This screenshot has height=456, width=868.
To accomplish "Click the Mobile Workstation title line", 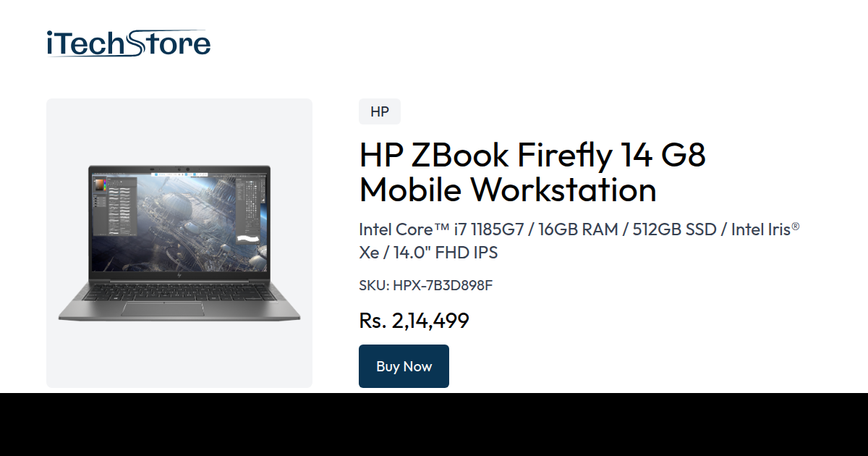I will click(x=508, y=190).
